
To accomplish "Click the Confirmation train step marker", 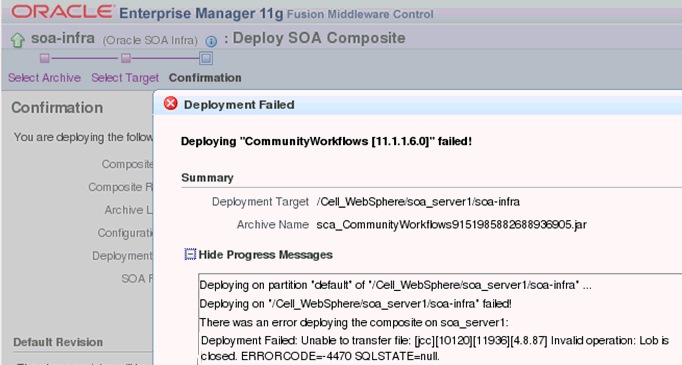I will point(206,58).
